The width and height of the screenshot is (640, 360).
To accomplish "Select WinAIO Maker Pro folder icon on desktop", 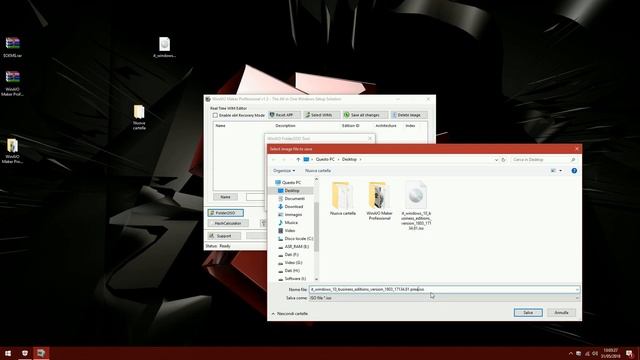I will pos(12,151).
